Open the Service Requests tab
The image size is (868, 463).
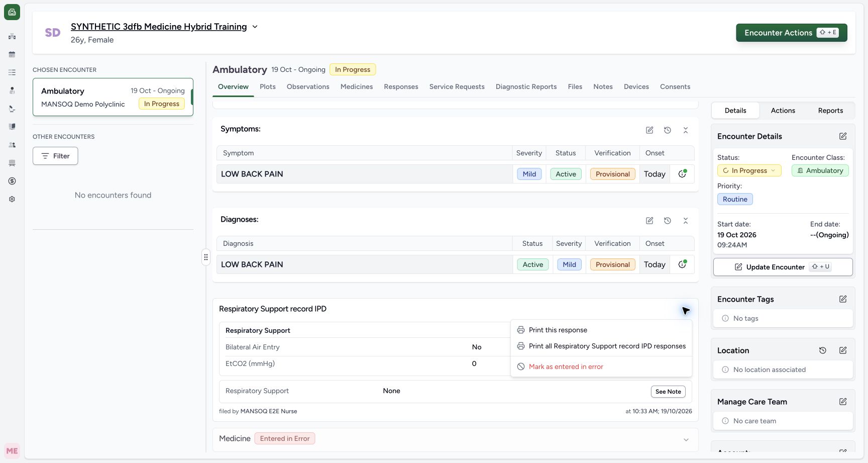coord(457,87)
